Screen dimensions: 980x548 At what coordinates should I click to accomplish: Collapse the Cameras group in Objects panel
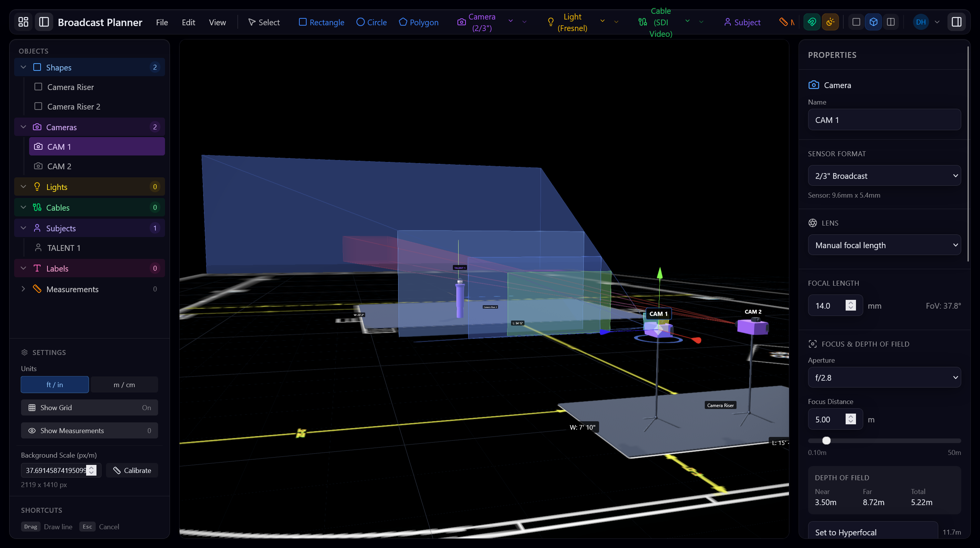tap(23, 127)
